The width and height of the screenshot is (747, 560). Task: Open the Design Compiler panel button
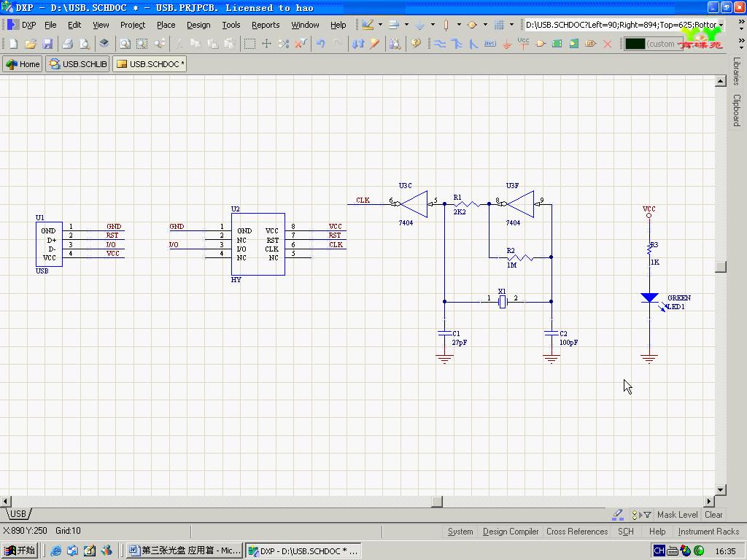tap(510, 532)
